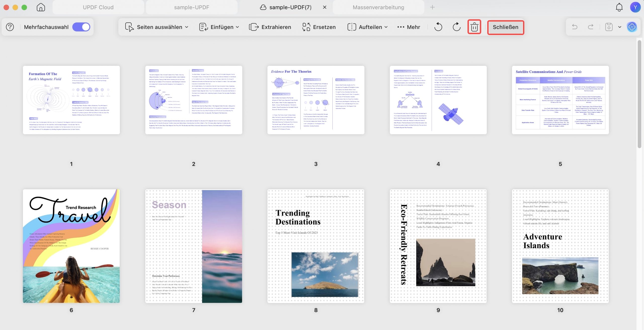Click the Extrahieren toolbar button
644x330 pixels.
pos(270,27)
